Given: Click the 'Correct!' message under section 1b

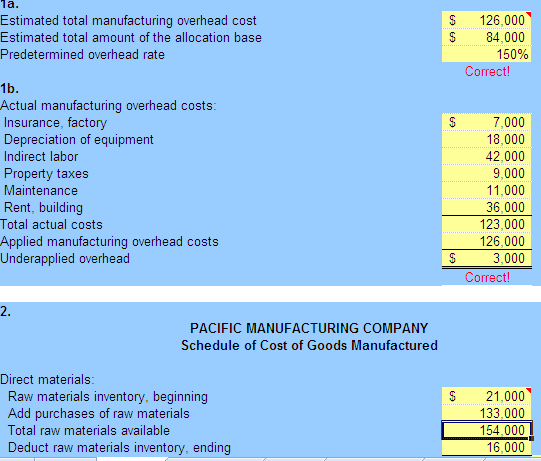Looking at the screenshot, I should pyautogui.click(x=487, y=277).
